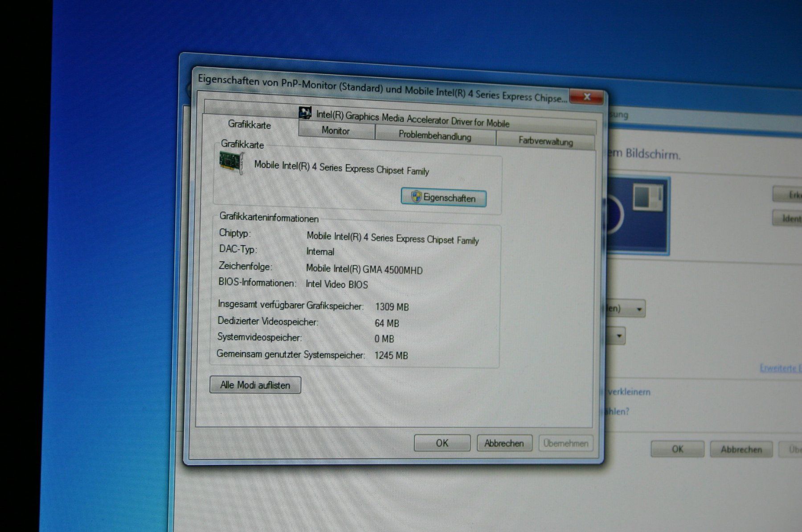Click the UAC shield icon on Eigenschaften
This screenshot has height=532, width=802.
pos(416,196)
